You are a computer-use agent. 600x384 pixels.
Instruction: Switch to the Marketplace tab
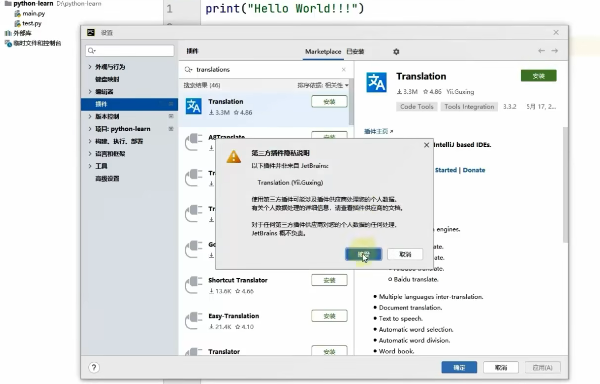pos(323,51)
